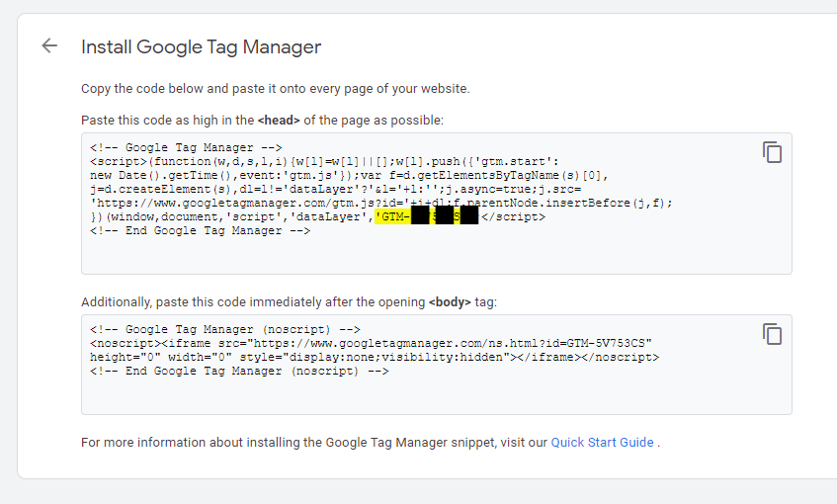Click the '<!-- Google Tag Manager -->' comment line
The height and width of the screenshot is (504, 837).
coord(186,148)
